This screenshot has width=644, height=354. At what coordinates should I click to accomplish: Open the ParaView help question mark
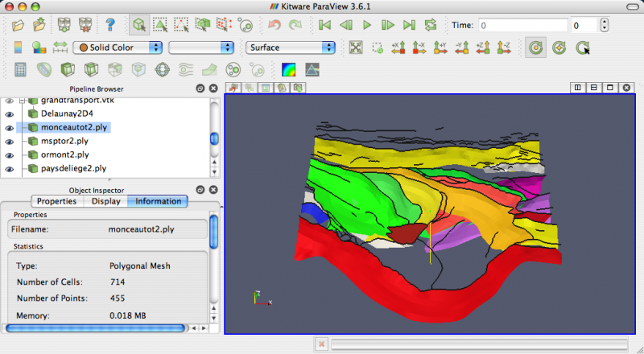coord(110,25)
